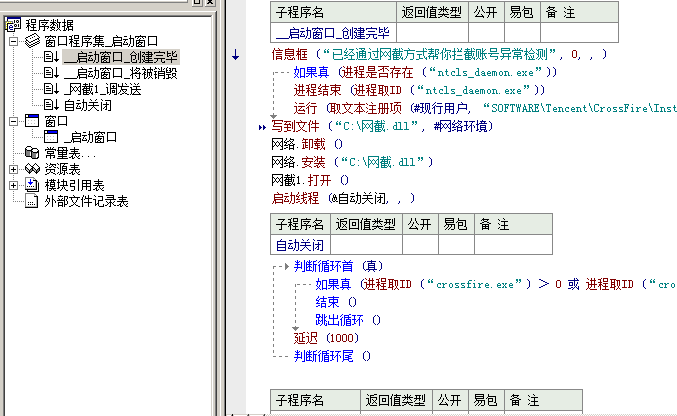677x416 pixels.
Task: Click the 跳出循环 () line
Action: click(x=348, y=320)
